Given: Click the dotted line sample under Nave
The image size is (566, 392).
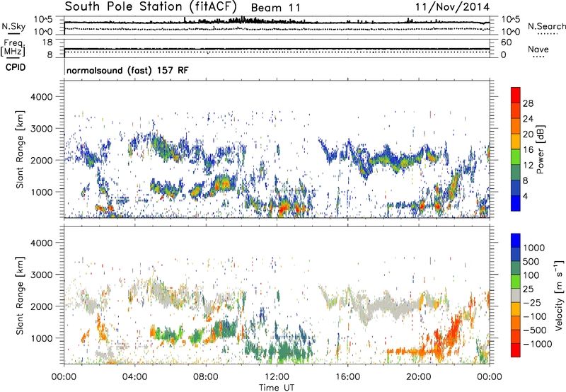Looking at the screenshot, I should [x=538, y=57].
